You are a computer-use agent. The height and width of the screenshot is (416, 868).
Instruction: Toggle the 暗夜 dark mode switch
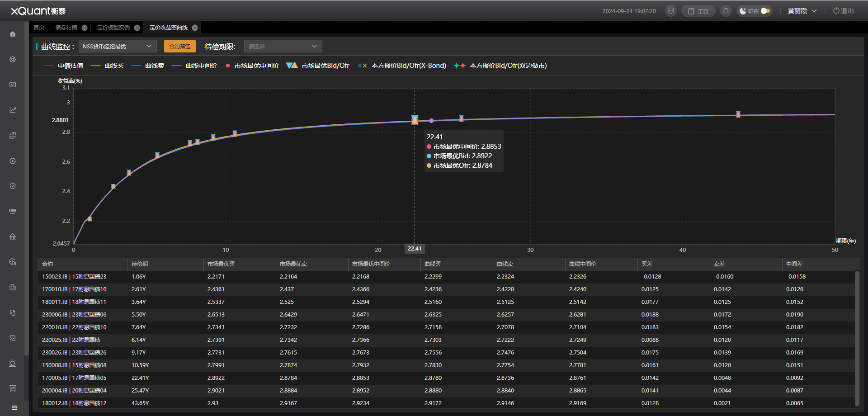[x=765, y=11]
